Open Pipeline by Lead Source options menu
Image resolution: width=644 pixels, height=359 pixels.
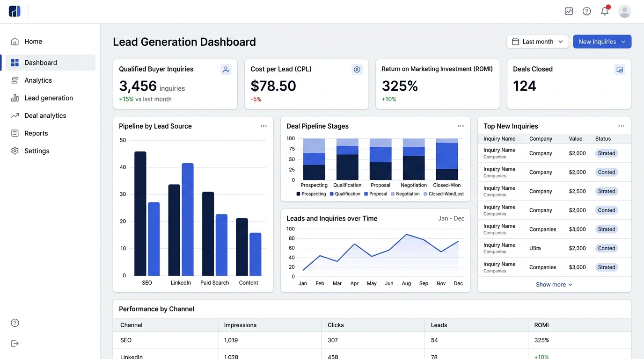(x=263, y=126)
